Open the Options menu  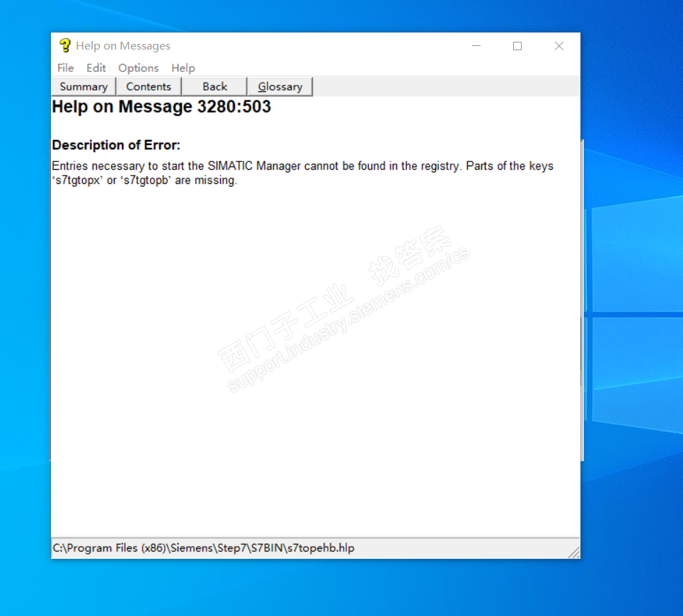click(139, 68)
